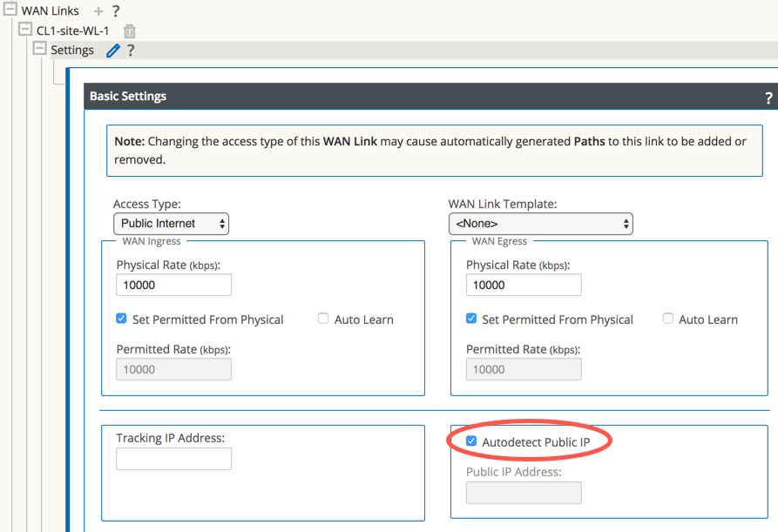Delete the CL1-site-WL-1 WAN link
Screen dimensions: 778x532
130,31
